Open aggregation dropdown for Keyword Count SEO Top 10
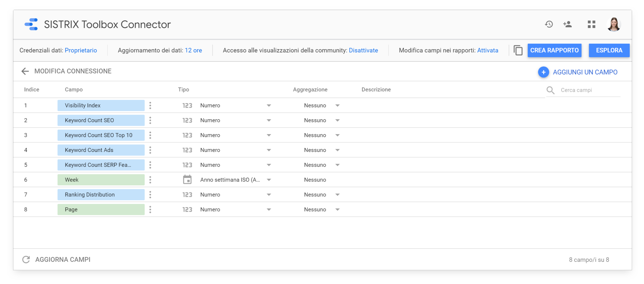Screen dimensions: 644x284 coord(337,135)
